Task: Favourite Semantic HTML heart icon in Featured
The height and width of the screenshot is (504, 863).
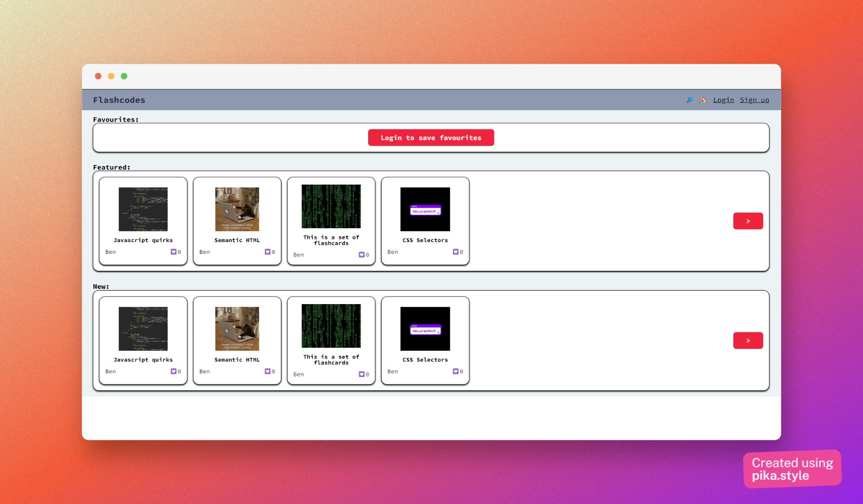Action: point(267,252)
